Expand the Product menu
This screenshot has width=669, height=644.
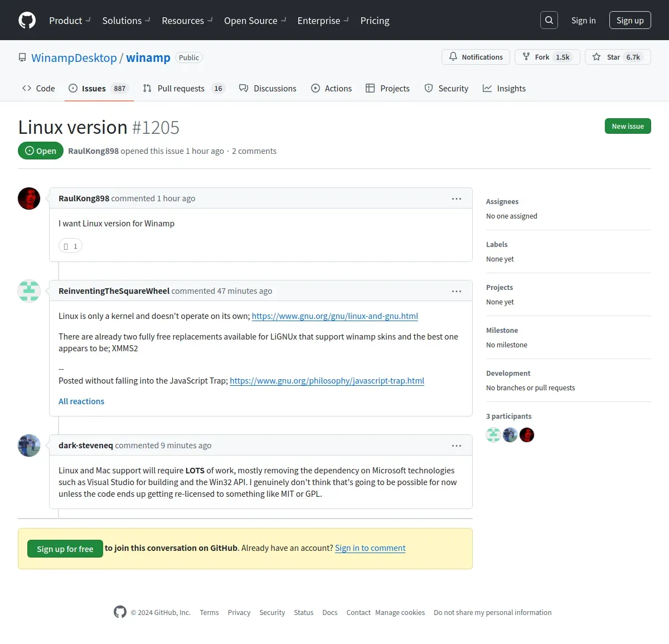pyautogui.click(x=70, y=21)
